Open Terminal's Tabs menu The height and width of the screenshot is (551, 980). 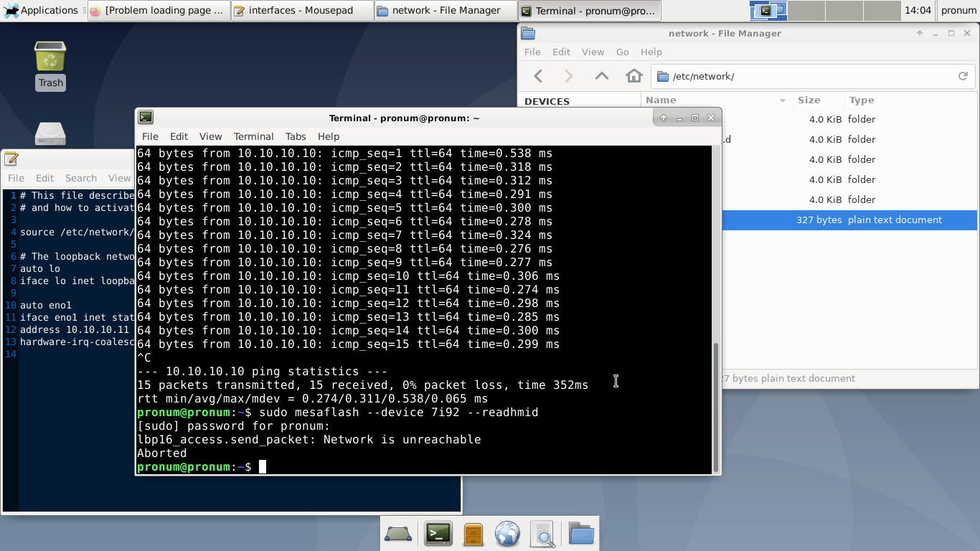pos(295,136)
